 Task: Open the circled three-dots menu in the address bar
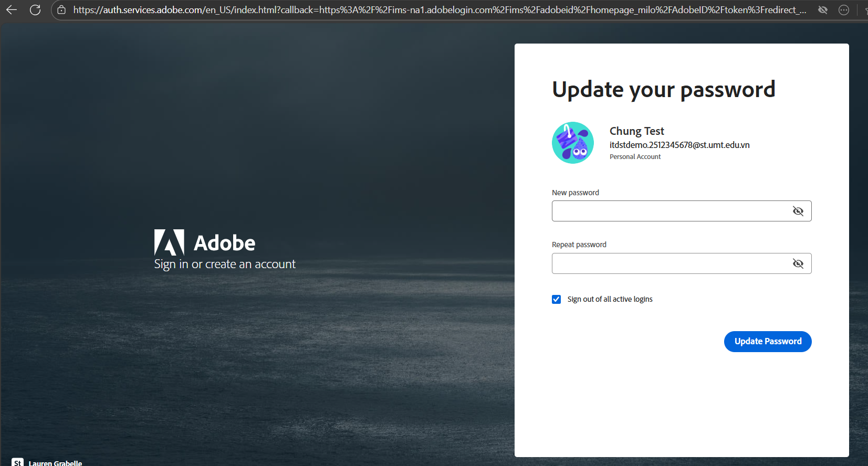click(844, 10)
